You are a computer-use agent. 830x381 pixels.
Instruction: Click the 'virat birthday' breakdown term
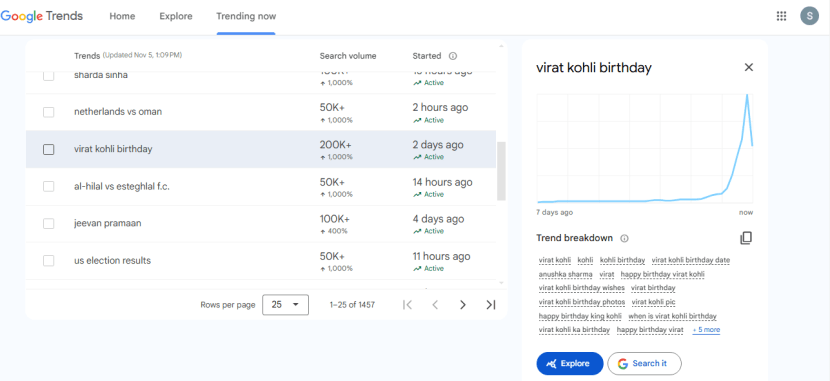click(x=653, y=288)
